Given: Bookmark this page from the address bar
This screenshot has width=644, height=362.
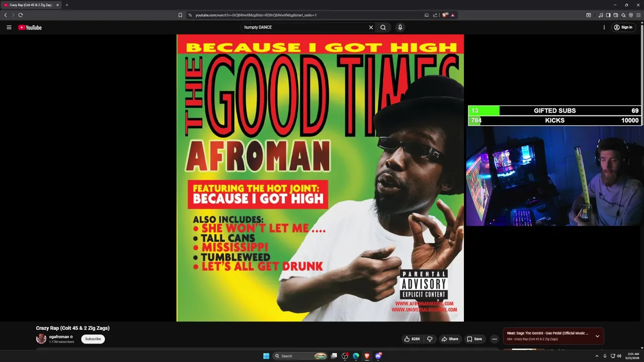Looking at the screenshot, I should 180,15.
